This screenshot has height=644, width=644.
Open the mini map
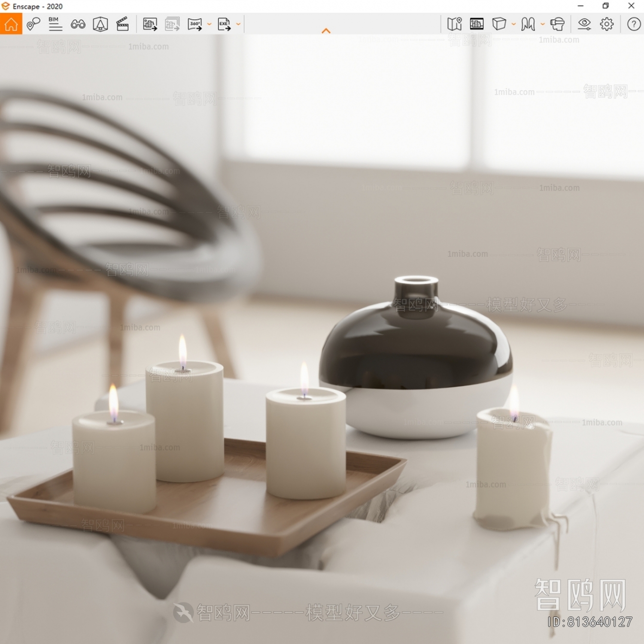point(455,24)
